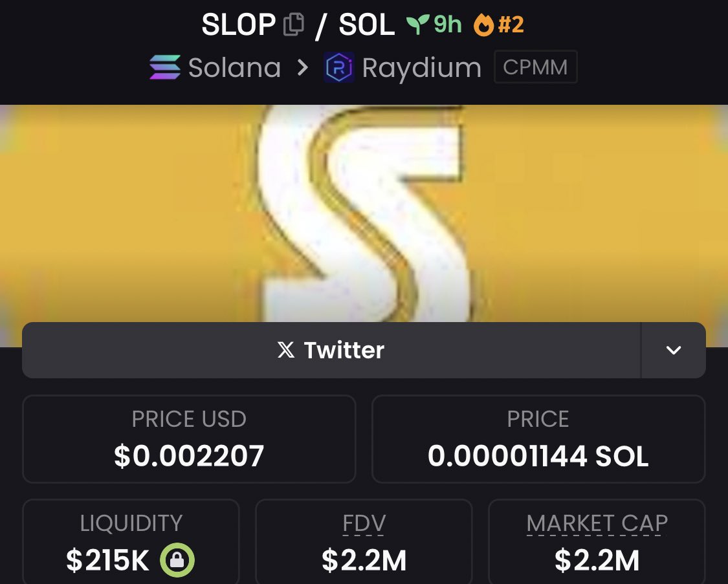Click the X logo beside Twitter
Image resolution: width=728 pixels, height=584 pixels.
tap(286, 350)
